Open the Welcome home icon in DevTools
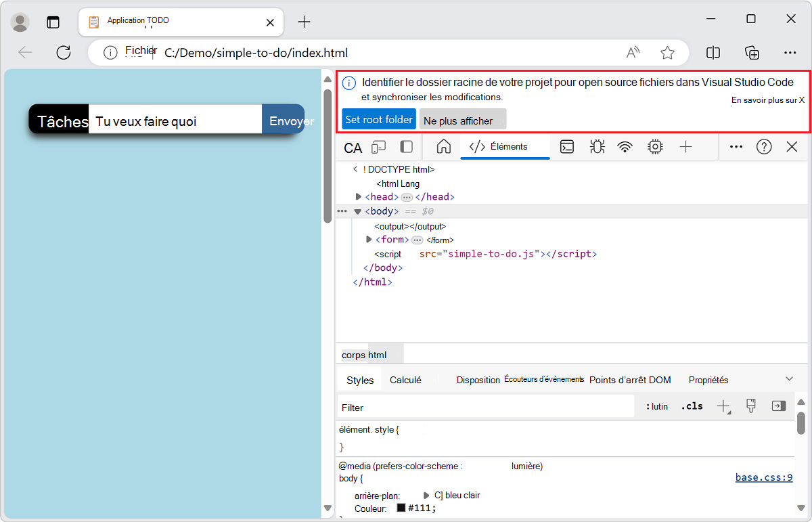 point(444,146)
